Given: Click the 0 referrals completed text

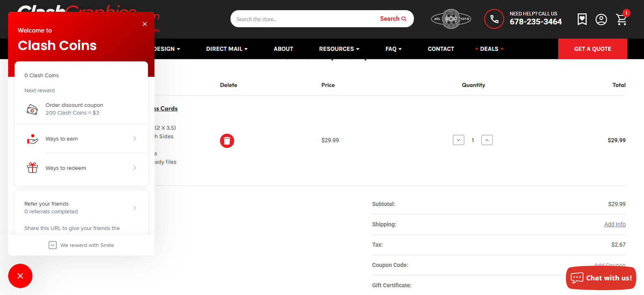Looking at the screenshot, I should point(51,211).
